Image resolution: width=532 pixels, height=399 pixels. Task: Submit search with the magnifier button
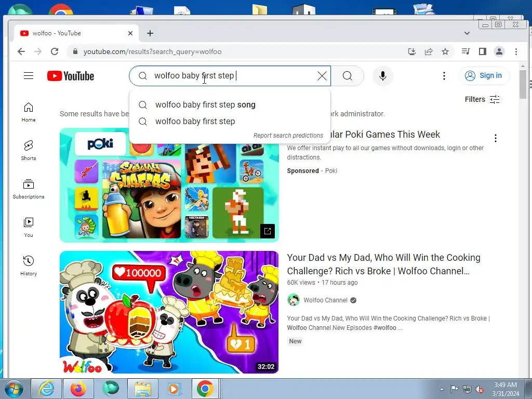[x=348, y=76]
